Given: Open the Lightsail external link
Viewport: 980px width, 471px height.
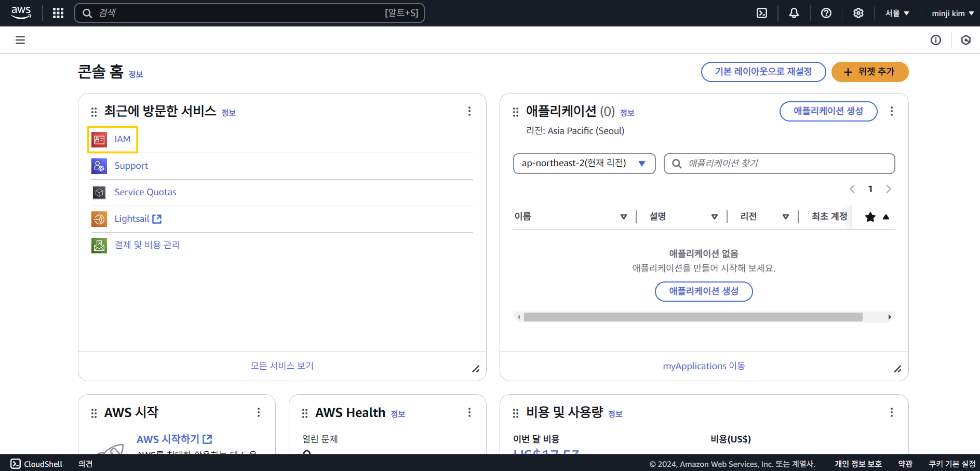Looking at the screenshot, I should point(138,219).
